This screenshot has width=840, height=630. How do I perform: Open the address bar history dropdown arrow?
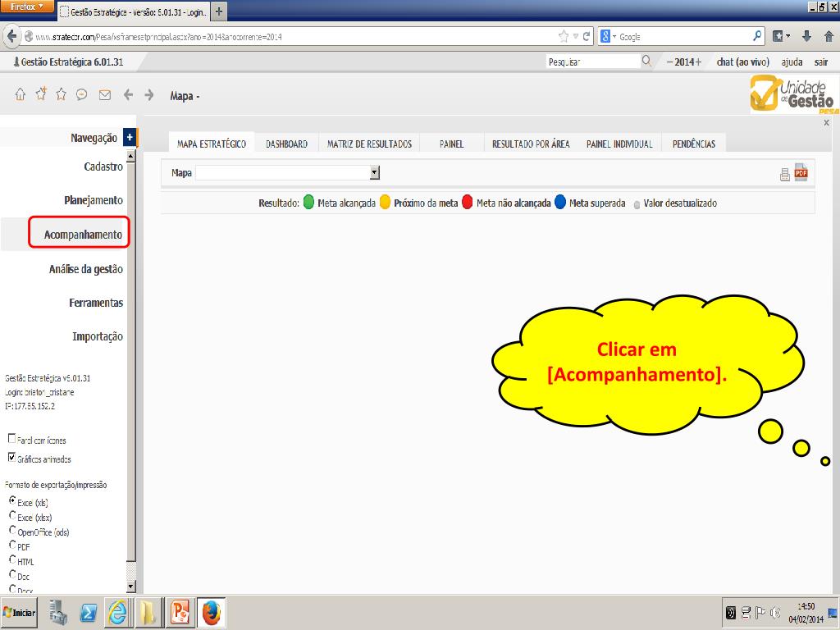pos(576,36)
